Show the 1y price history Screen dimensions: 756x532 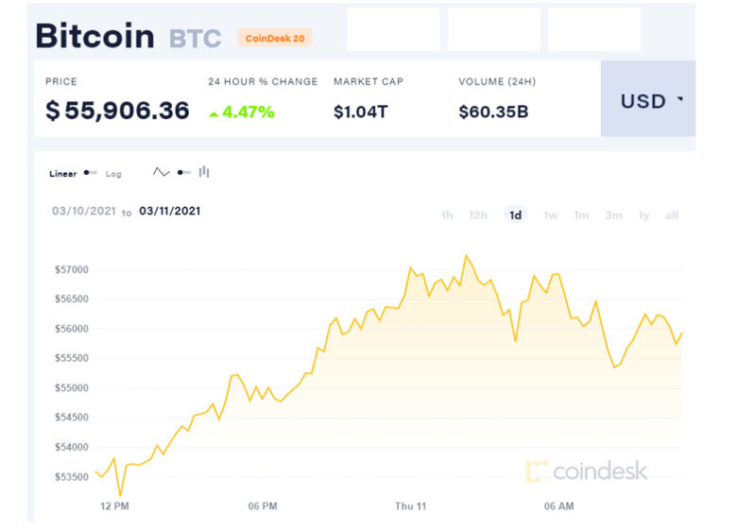coord(644,215)
